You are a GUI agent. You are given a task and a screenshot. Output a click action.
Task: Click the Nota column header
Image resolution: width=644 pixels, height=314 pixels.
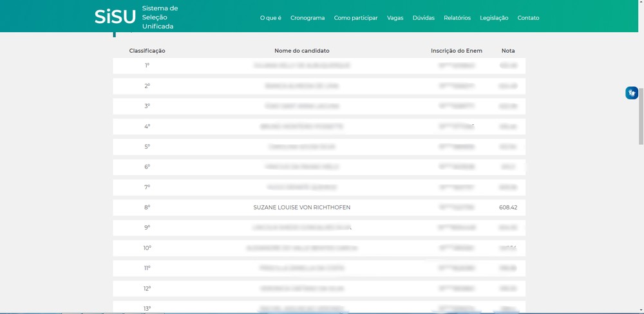[507, 51]
